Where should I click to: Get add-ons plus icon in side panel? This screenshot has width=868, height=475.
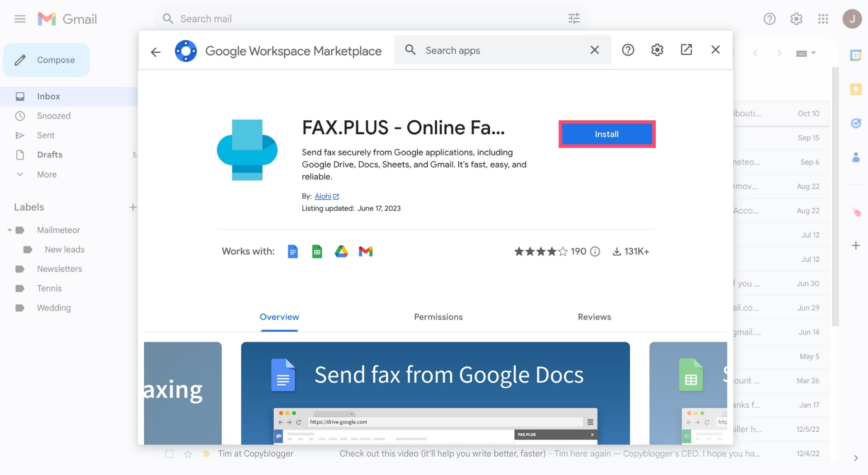tap(855, 246)
